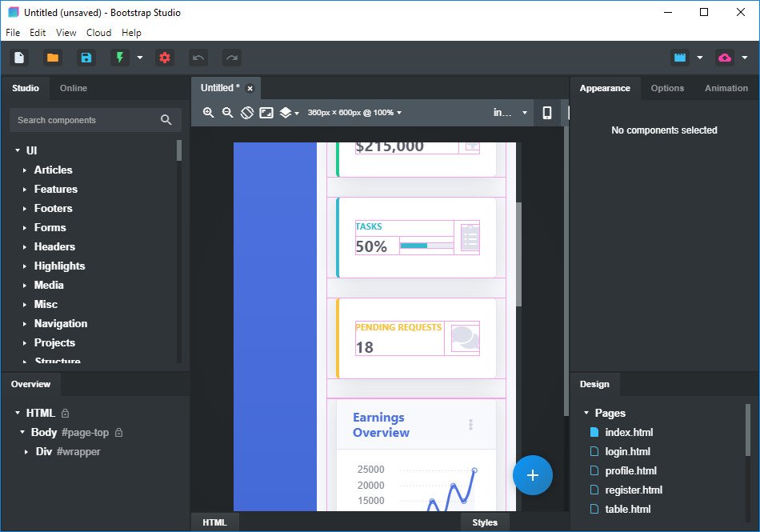Click the New Design file icon
Image resolution: width=760 pixels, height=532 pixels.
click(19, 58)
